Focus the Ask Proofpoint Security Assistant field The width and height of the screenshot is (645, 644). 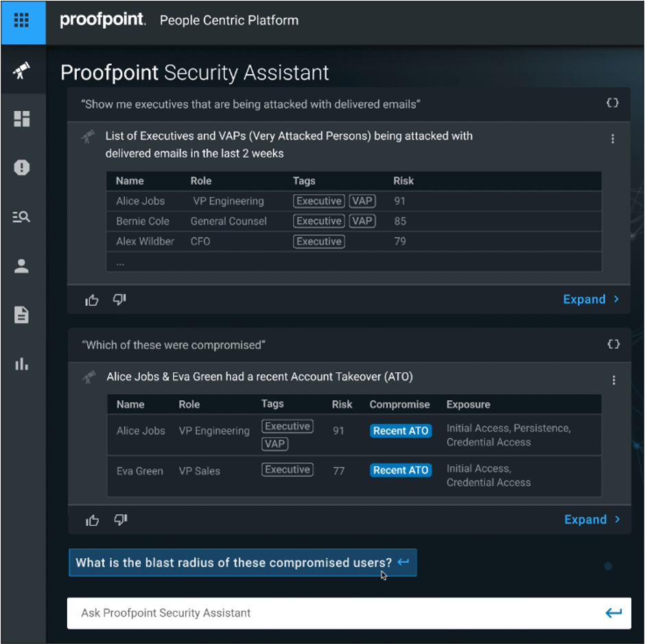[x=349, y=613]
